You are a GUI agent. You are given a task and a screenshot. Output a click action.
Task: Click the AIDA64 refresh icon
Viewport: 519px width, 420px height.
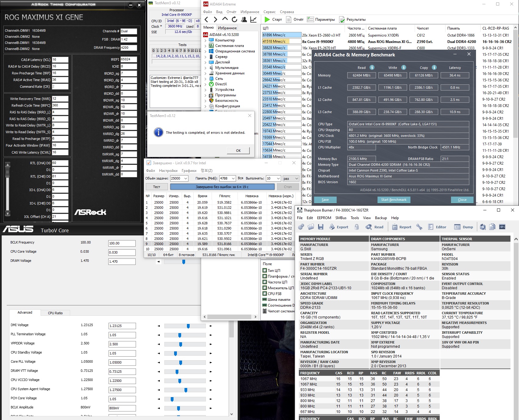[234, 20]
